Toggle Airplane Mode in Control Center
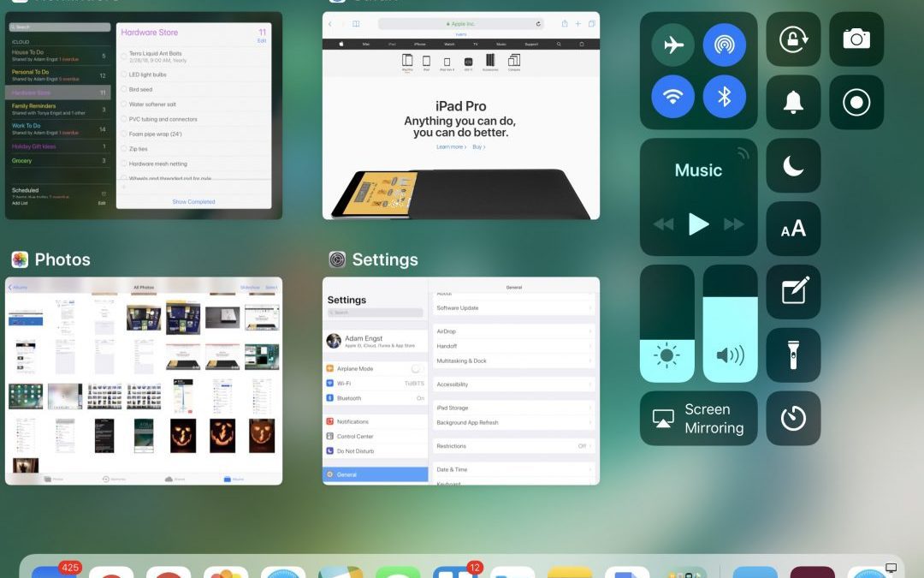This screenshot has width=924, height=578. click(673, 45)
